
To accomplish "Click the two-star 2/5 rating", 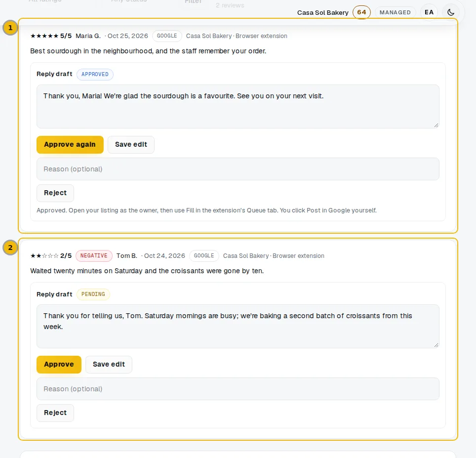I will pos(51,256).
